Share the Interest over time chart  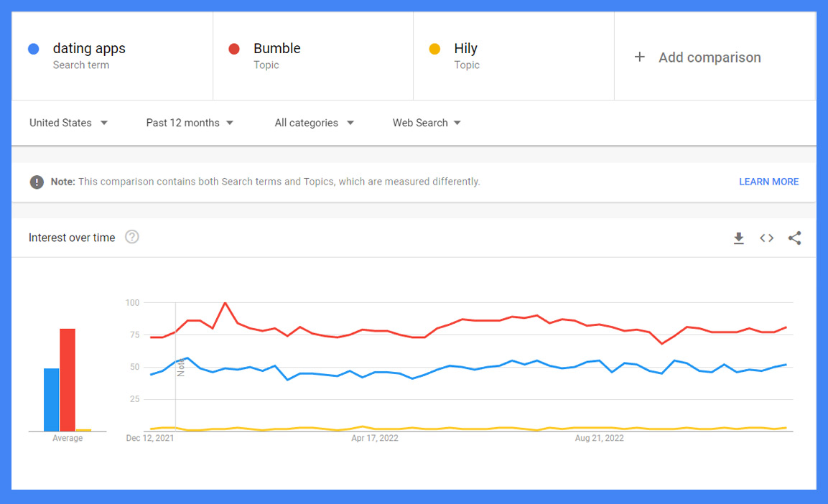(x=794, y=238)
